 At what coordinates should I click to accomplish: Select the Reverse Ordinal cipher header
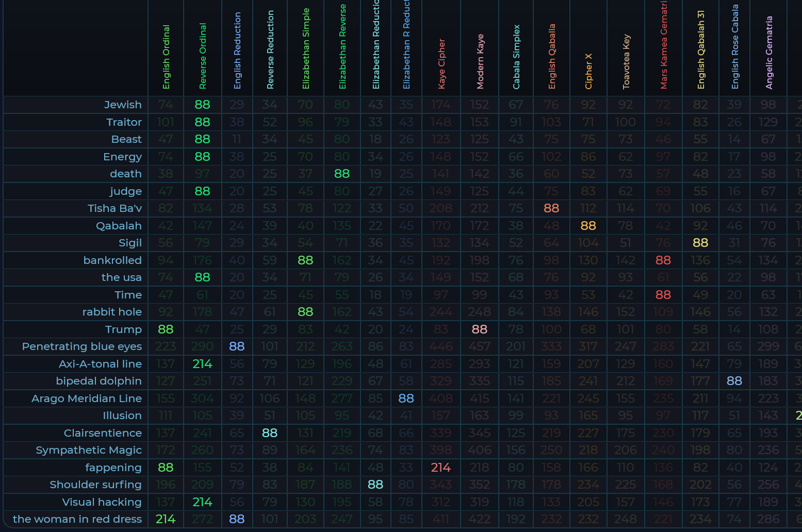point(203,56)
